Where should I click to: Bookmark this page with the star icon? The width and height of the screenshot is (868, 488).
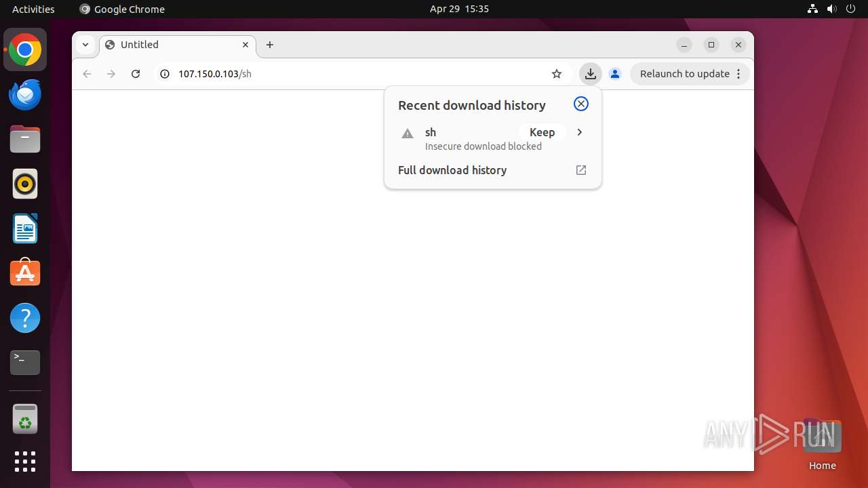(x=557, y=74)
